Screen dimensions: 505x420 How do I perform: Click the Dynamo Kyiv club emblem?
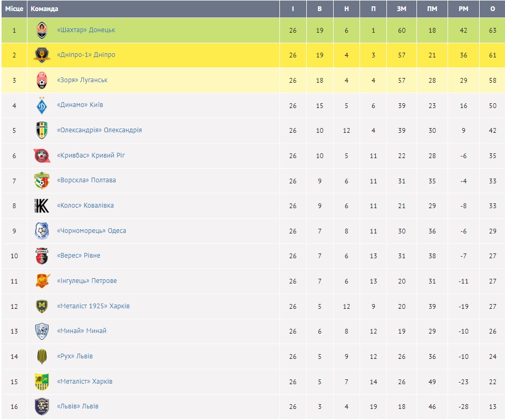tap(42, 105)
